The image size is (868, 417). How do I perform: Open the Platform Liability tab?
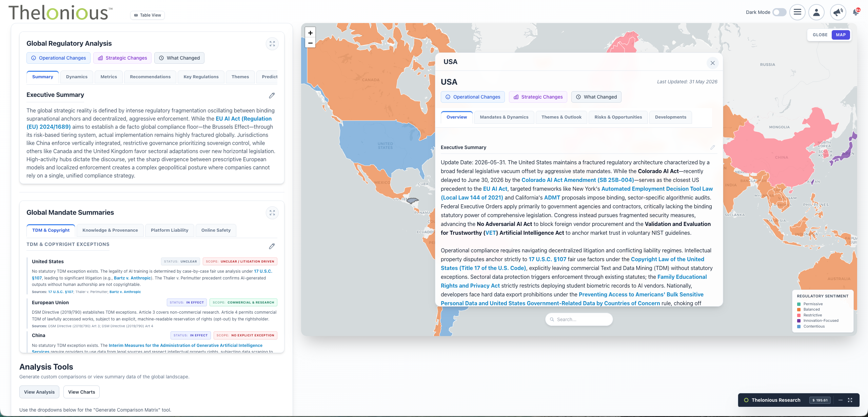[170, 230]
